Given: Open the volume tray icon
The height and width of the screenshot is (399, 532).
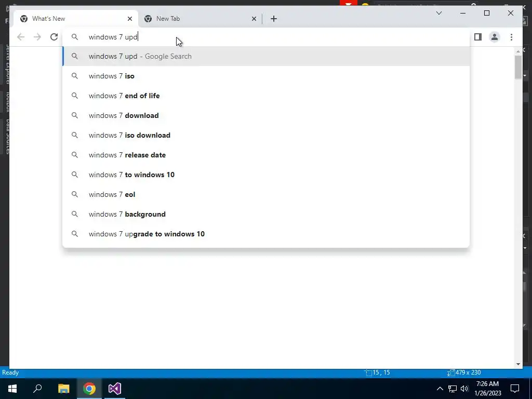Looking at the screenshot, I should click(464, 389).
